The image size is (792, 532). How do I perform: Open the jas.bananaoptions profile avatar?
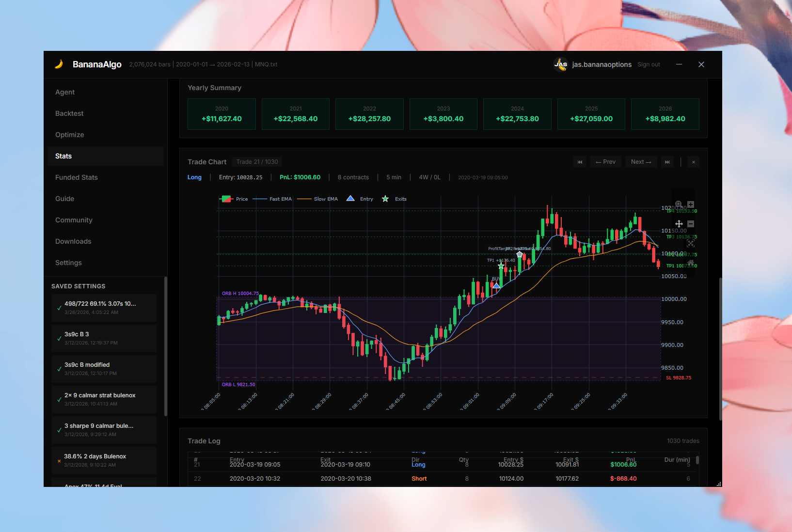pos(561,64)
